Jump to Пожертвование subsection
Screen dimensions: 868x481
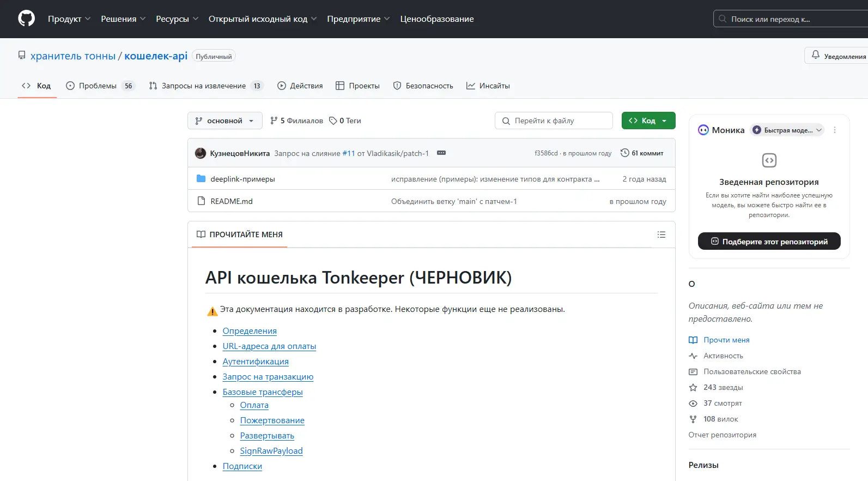272,420
